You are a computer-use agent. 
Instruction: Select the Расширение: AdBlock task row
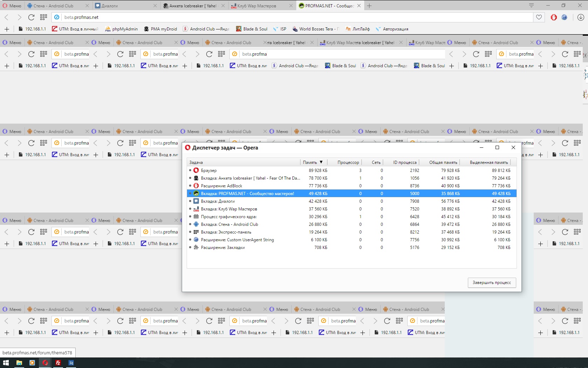(x=221, y=186)
